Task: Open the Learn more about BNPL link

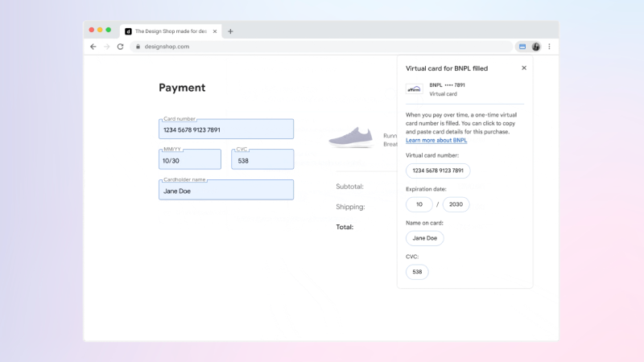Action: click(x=436, y=140)
